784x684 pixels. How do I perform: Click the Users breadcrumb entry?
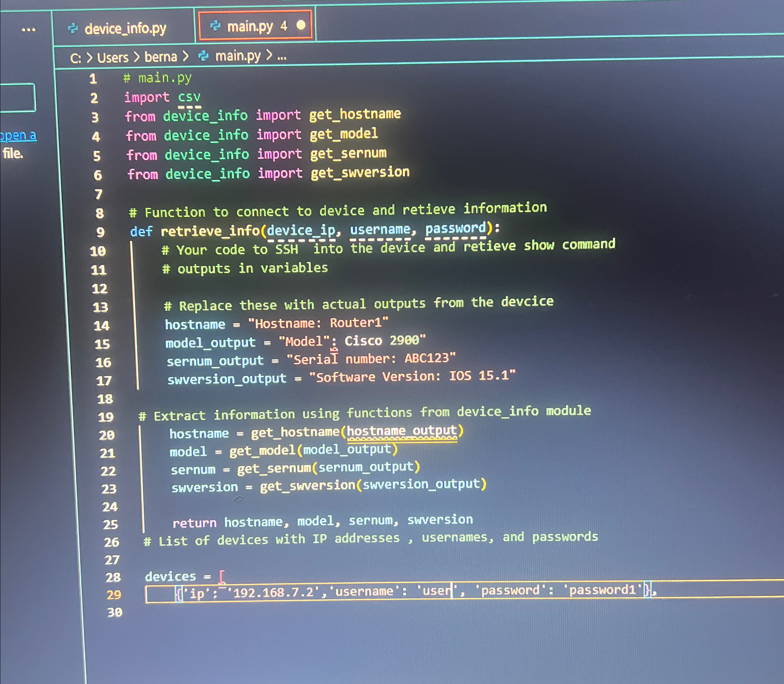pyautogui.click(x=112, y=57)
